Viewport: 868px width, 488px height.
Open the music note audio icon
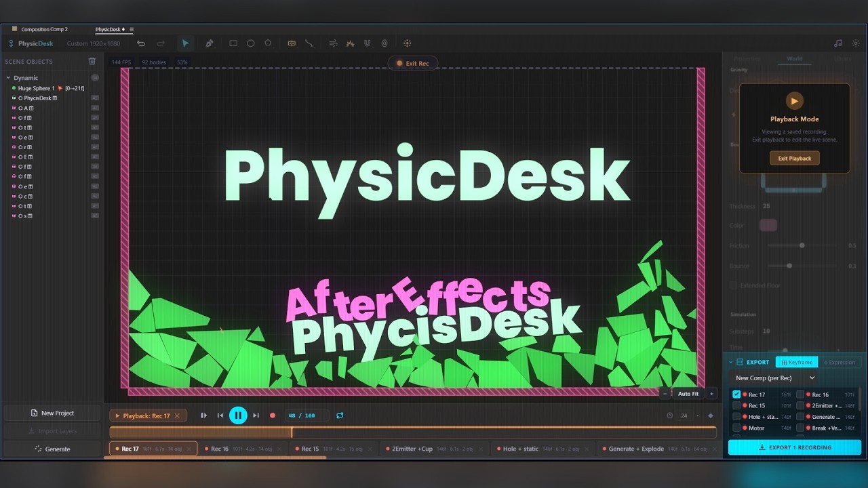pyautogui.click(x=838, y=43)
